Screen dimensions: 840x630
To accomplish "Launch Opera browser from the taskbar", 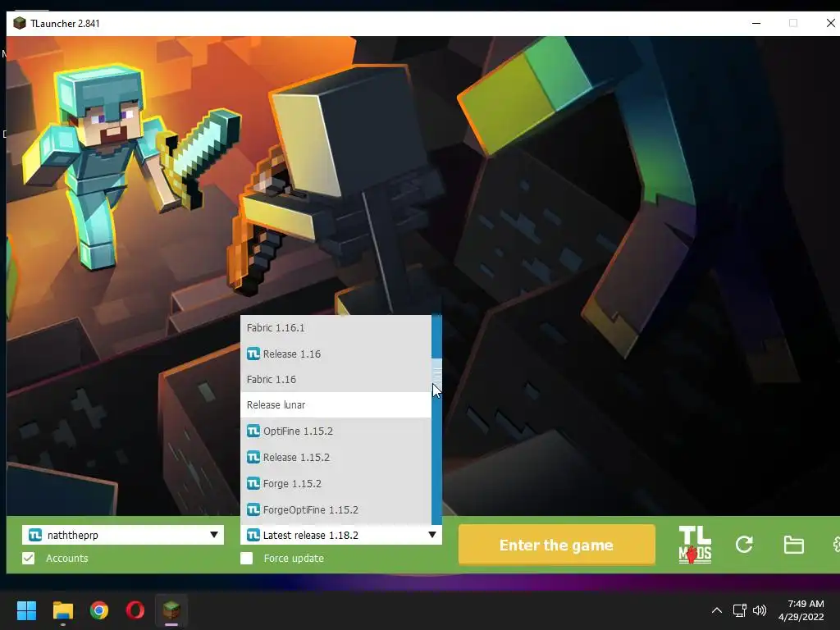I will tap(135, 610).
